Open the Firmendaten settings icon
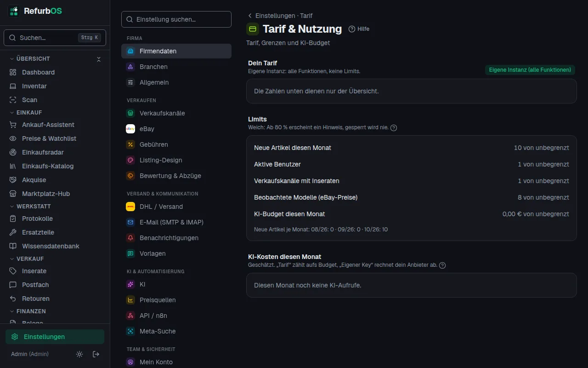The height and width of the screenshot is (368, 588). [130, 51]
